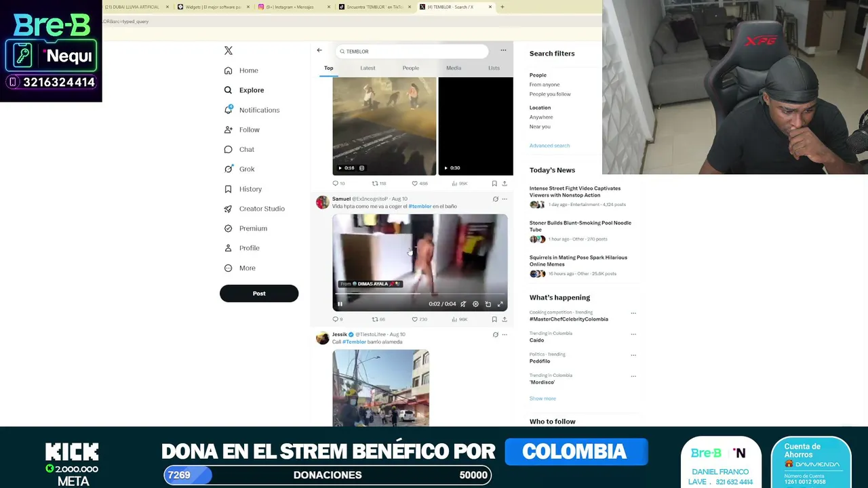Unmute Samuel's video
This screenshot has height=488, width=868.
coord(463,304)
